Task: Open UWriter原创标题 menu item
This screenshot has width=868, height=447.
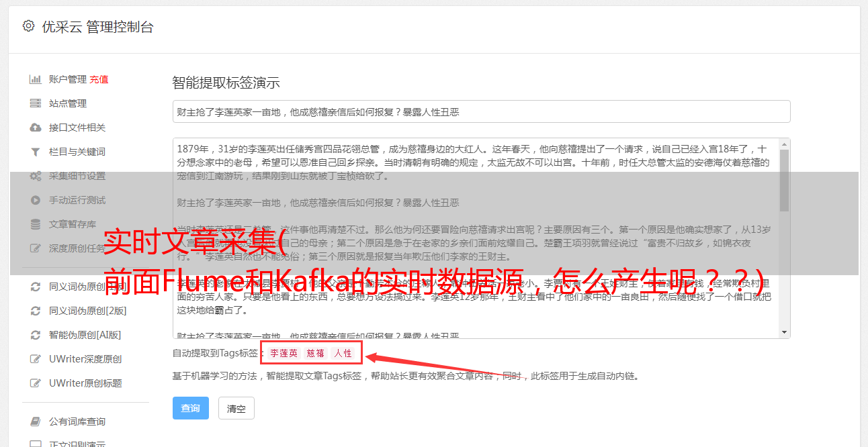Action: click(85, 383)
